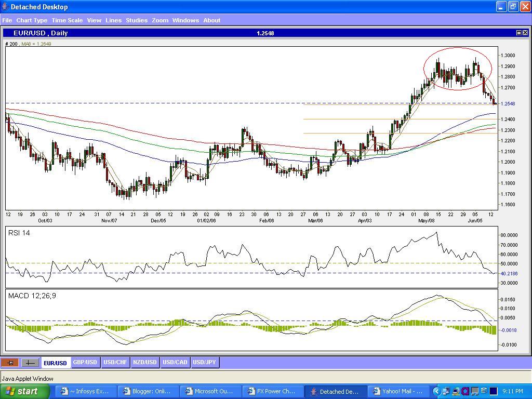The image size is (532, 399).
Task: Click the gray crosshair icon button
Action: pos(30,363)
